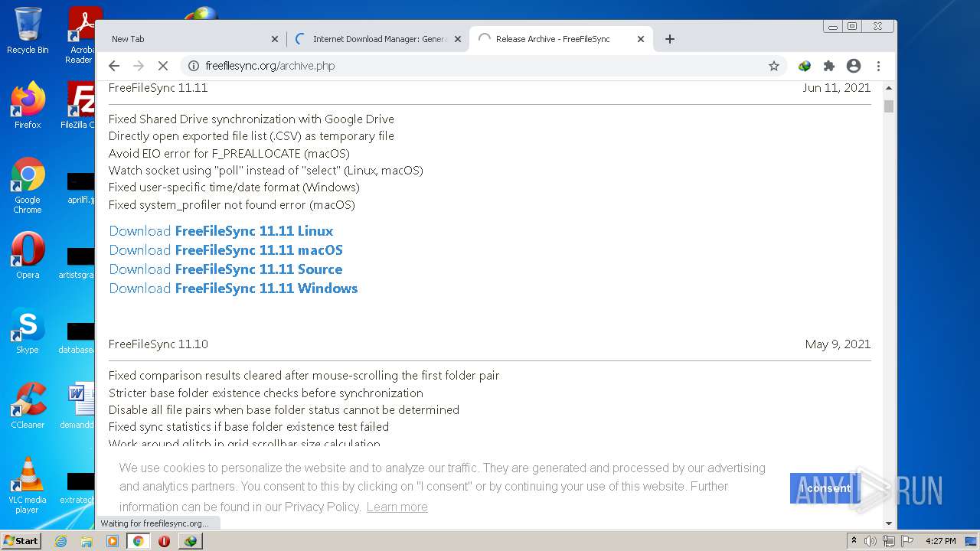The image size is (980, 551).
Task: Launch FileZilla Client desktop icon
Action: [x=80, y=106]
